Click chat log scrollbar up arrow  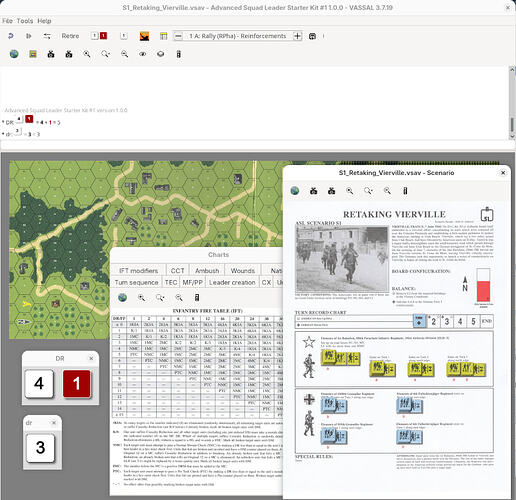512,70
